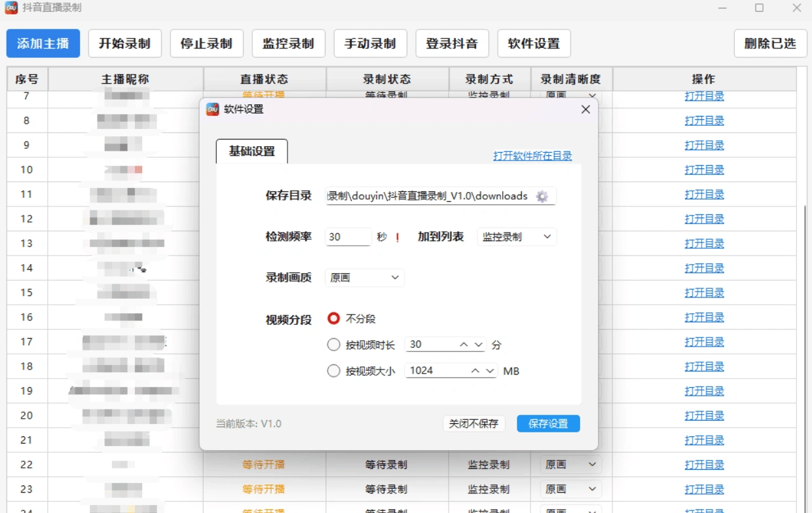This screenshot has width=812, height=513.
Task: Open 打开目录 link in row 8
Action: tap(705, 121)
